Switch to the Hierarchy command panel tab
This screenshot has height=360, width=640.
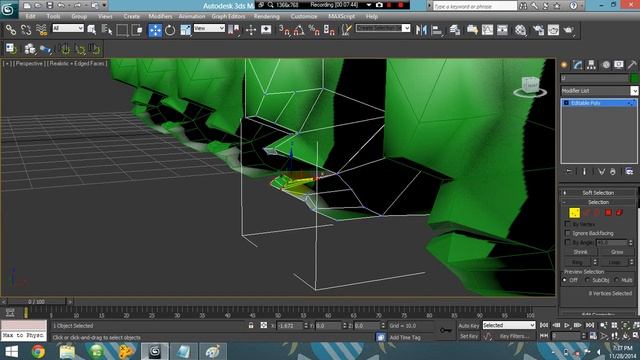(x=591, y=64)
